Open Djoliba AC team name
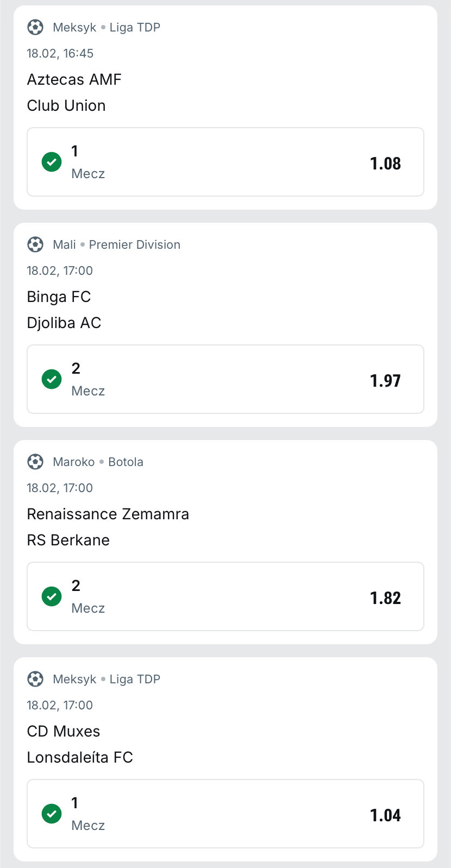Image resolution: width=451 pixels, height=868 pixels. click(x=64, y=323)
